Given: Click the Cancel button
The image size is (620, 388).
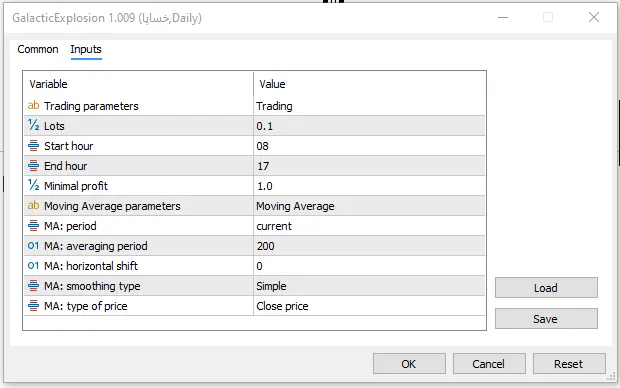Looking at the screenshot, I should point(489,363).
